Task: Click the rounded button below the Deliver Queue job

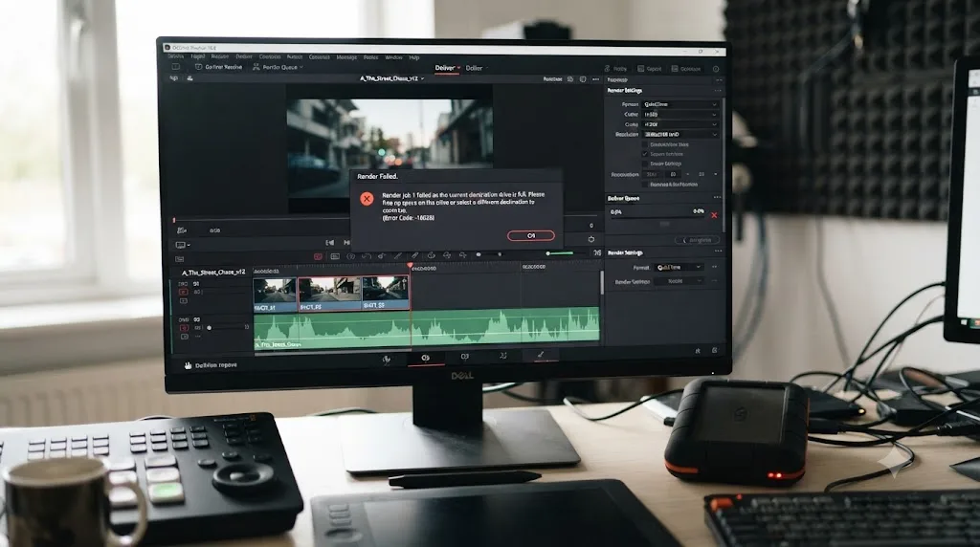Action: (697, 240)
